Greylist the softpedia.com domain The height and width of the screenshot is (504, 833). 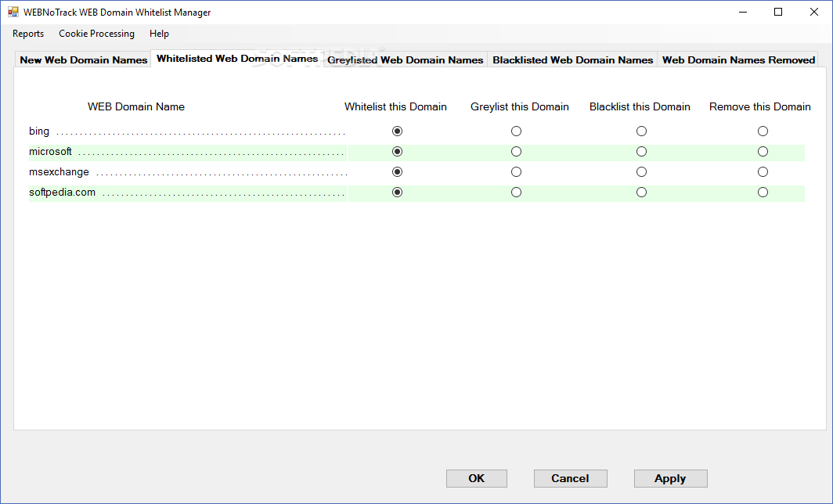(x=516, y=193)
